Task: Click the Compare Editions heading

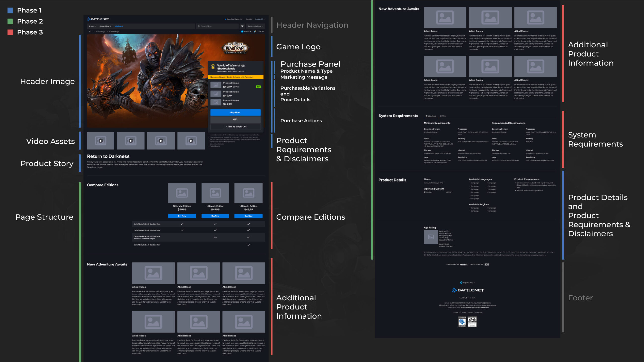Action: (x=103, y=185)
